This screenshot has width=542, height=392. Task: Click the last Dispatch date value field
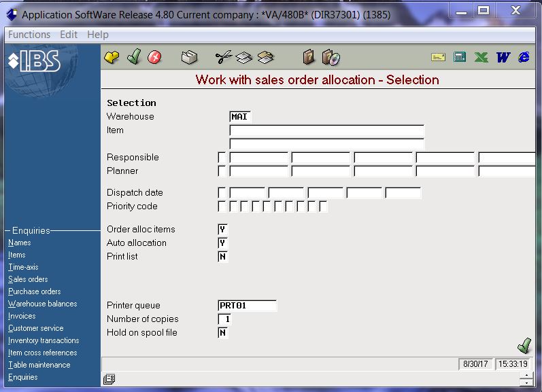tap(403, 193)
